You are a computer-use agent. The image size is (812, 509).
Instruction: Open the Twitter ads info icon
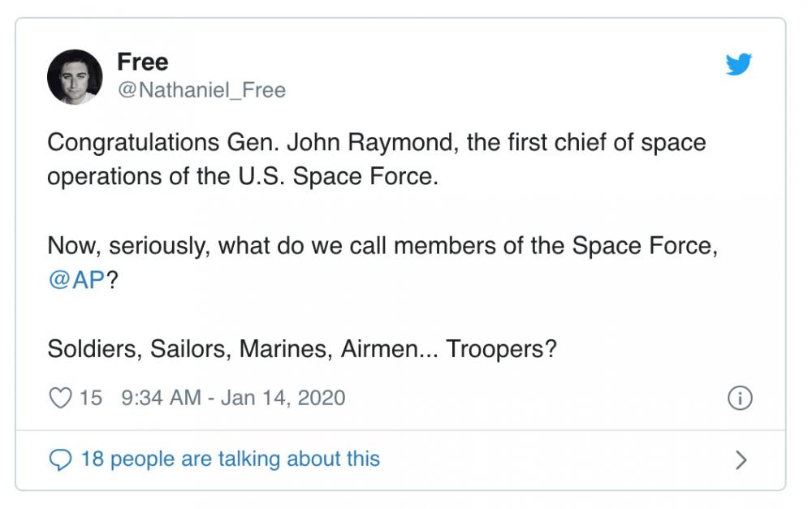740,399
